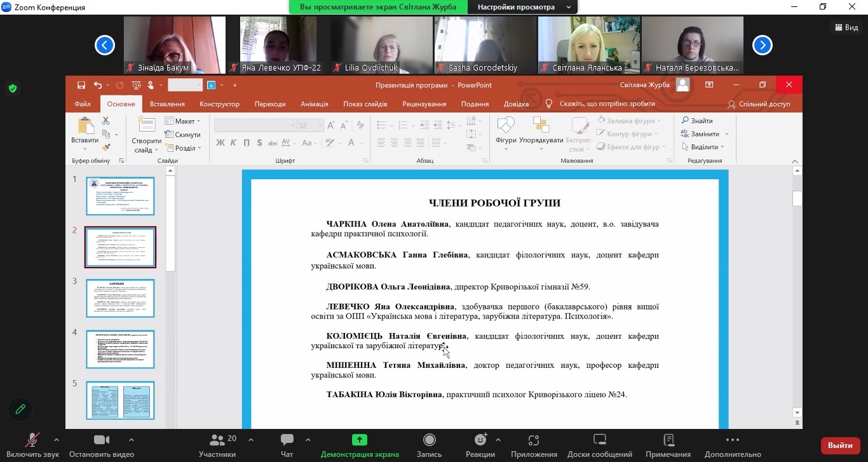Switch to the Анімація tab
The width and height of the screenshot is (868, 462).
(315, 104)
